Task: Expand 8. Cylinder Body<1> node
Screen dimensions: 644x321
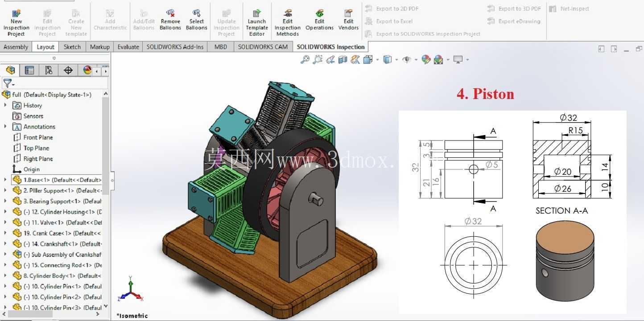Action: (5, 276)
